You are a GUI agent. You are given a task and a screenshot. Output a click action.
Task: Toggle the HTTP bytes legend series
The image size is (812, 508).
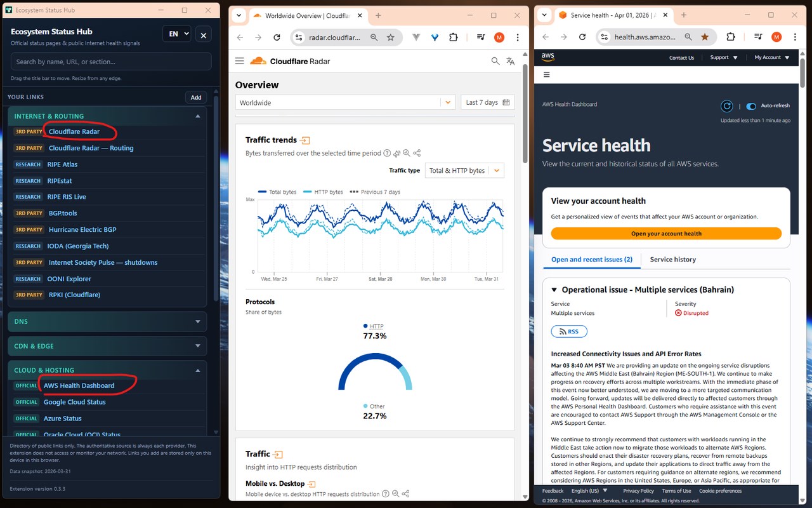324,192
